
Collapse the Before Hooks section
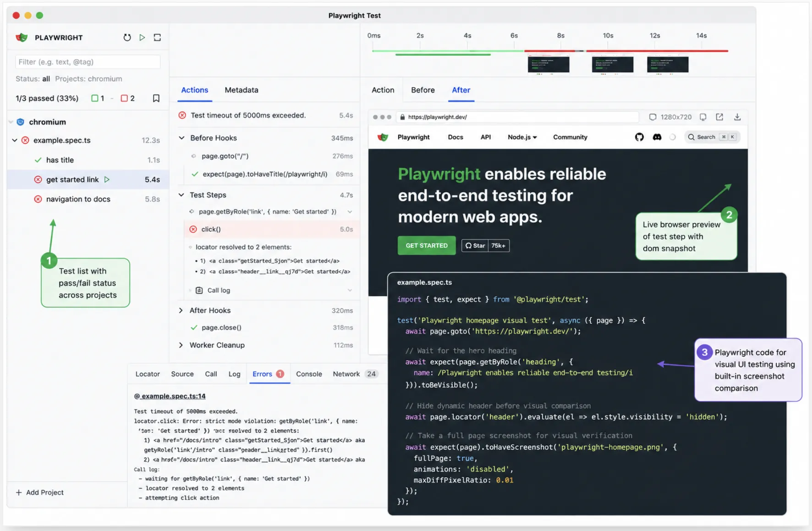pos(182,138)
